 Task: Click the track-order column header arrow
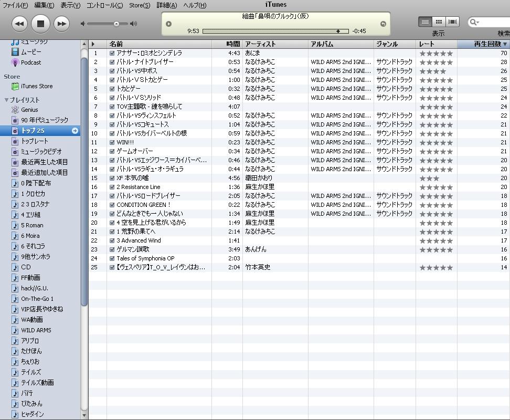pos(93,44)
